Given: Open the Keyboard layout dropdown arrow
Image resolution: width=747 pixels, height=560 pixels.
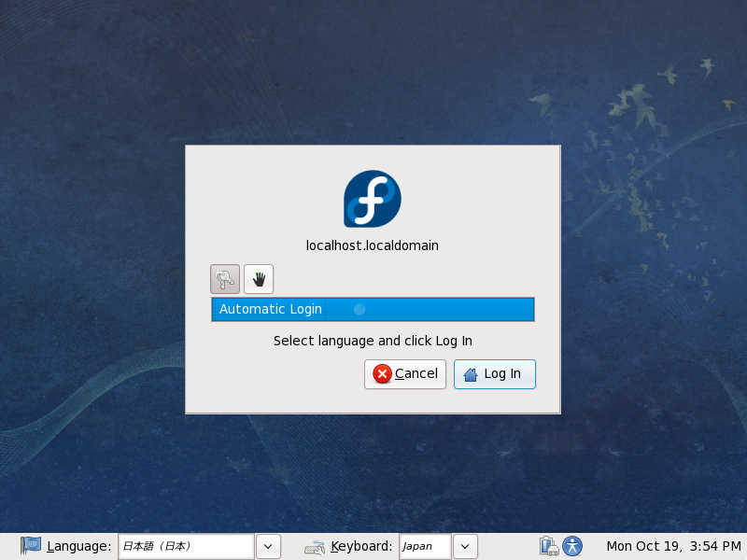Looking at the screenshot, I should click(x=465, y=546).
